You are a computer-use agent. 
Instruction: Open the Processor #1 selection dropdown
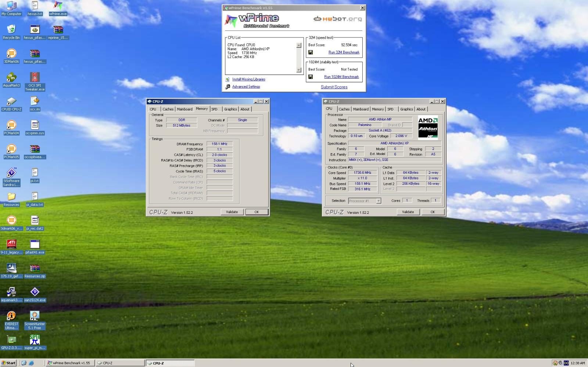point(365,201)
